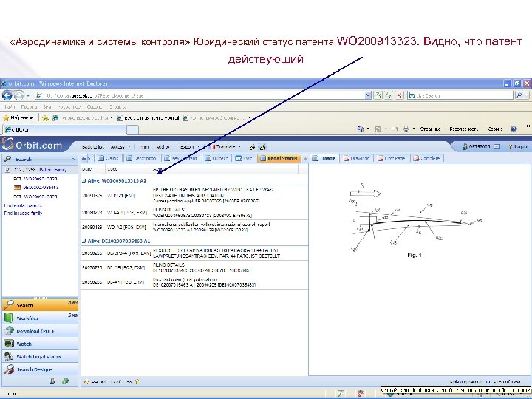Click the small green icon below sidebar
This screenshot has width=532, height=399.
tap(66, 381)
